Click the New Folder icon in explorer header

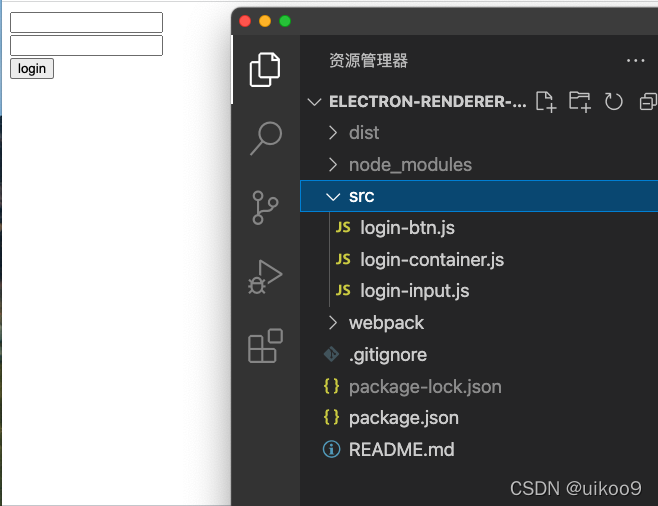pos(580,102)
